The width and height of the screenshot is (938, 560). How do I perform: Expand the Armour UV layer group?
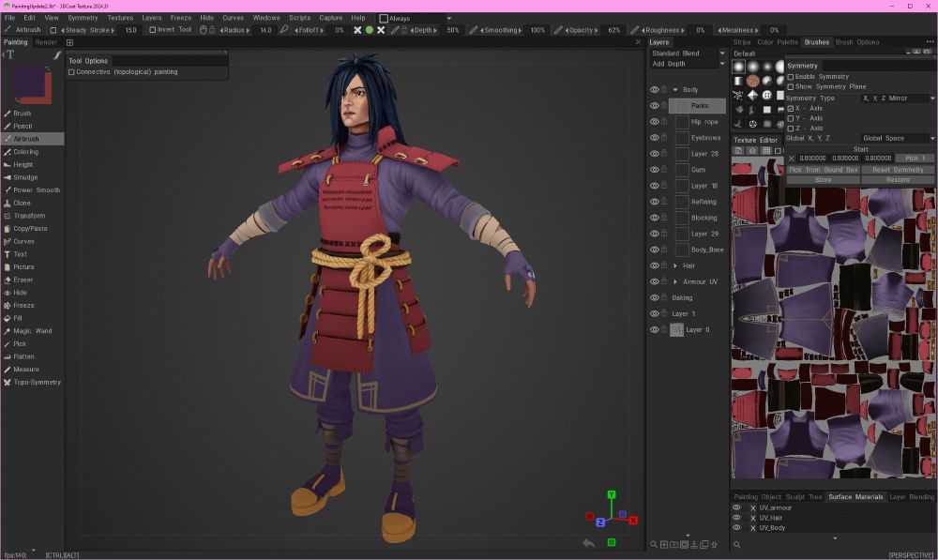[x=675, y=281]
